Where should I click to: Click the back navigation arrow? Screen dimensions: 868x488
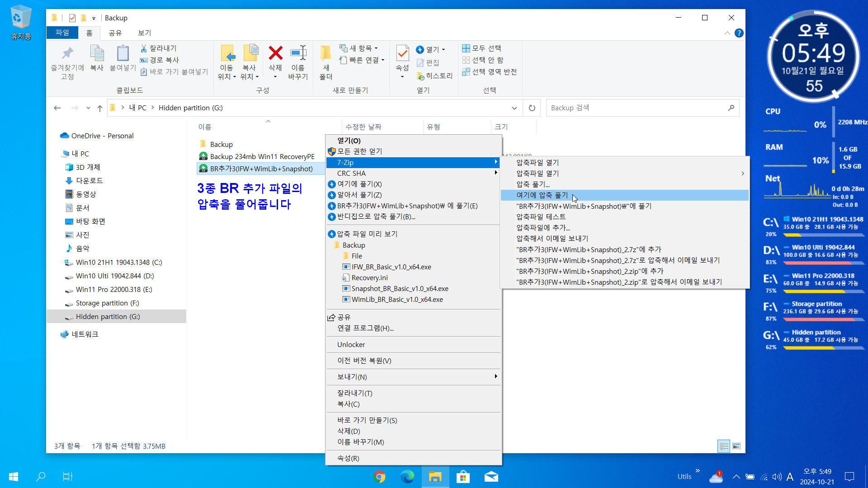(x=57, y=108)
